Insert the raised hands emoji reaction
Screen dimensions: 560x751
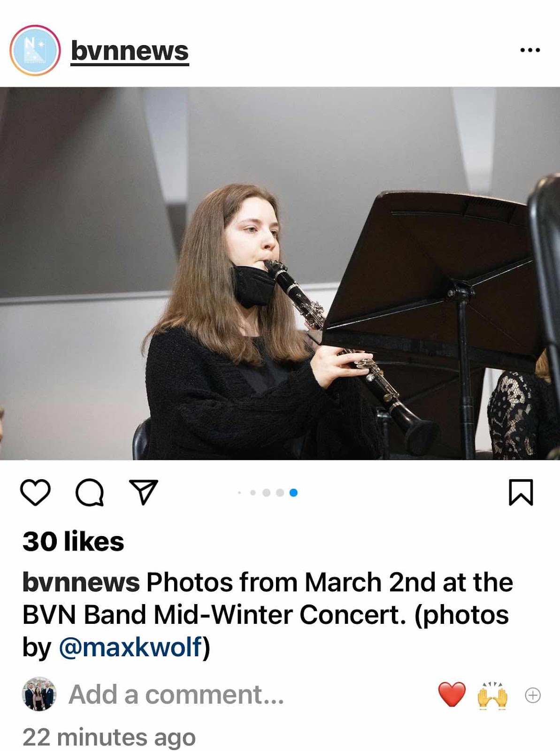click(492, 695)
